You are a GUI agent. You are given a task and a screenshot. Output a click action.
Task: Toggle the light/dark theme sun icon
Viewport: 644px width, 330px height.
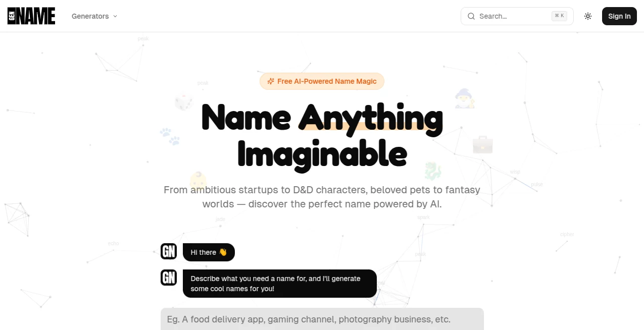click(588, 16)
